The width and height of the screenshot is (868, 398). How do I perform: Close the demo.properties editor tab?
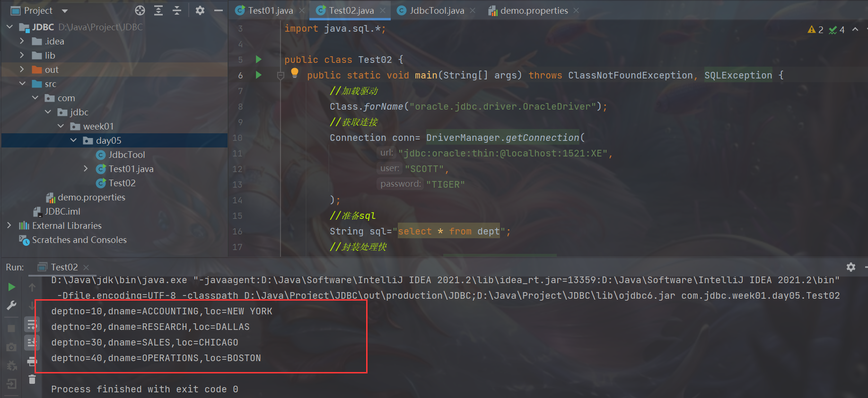(x=576, y=10)
